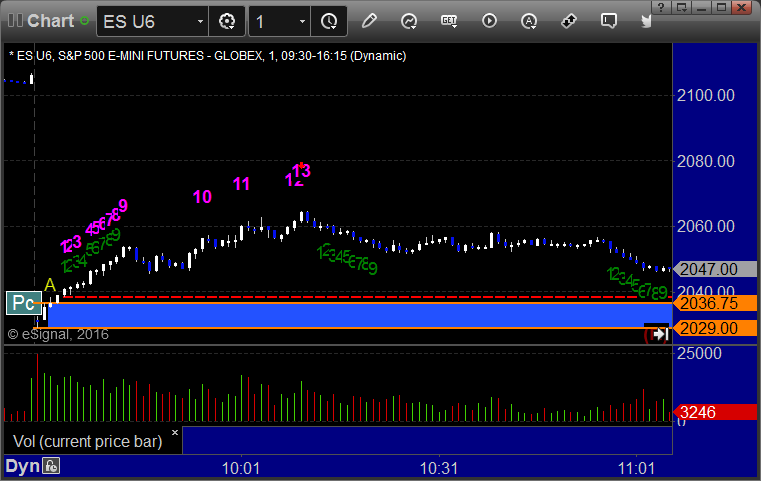Viewport: 761px width, 481px height.
Task: Open the chart studies icon menu
Action: tap(409, 21)
